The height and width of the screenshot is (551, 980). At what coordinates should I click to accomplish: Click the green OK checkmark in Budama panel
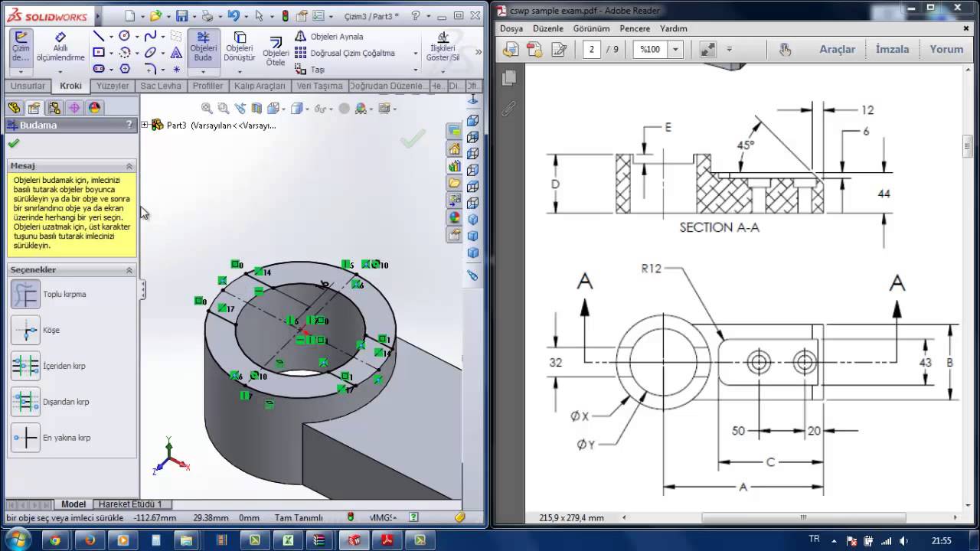14,143
